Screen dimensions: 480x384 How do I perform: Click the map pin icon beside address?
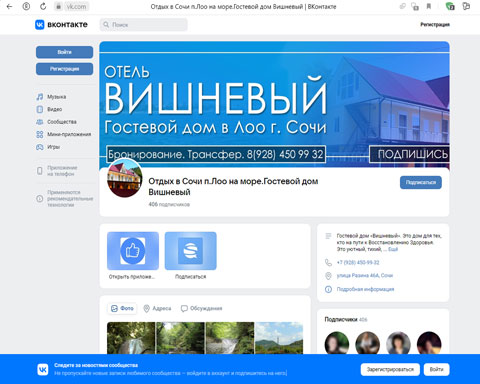pyautogui.click(x=328, y=276)
